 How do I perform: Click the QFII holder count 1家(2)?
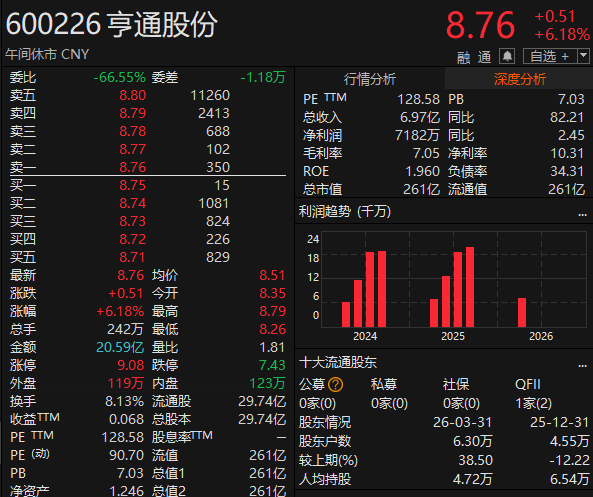[x=534, y=404]
